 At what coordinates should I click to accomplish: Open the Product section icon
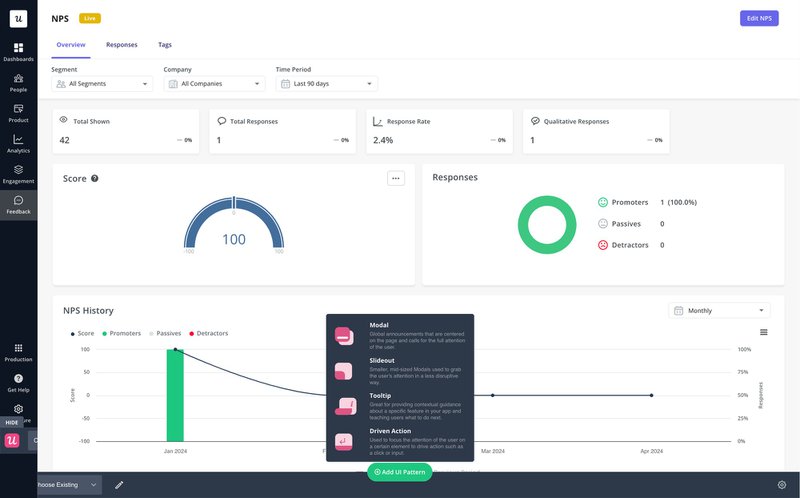(18, 111)
